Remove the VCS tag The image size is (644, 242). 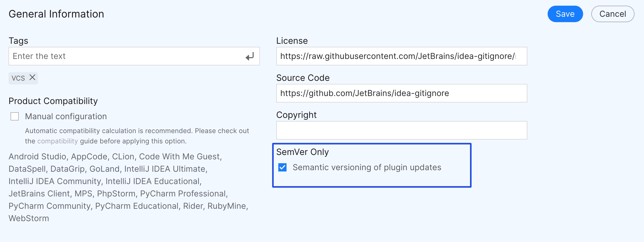coord(32,77)
